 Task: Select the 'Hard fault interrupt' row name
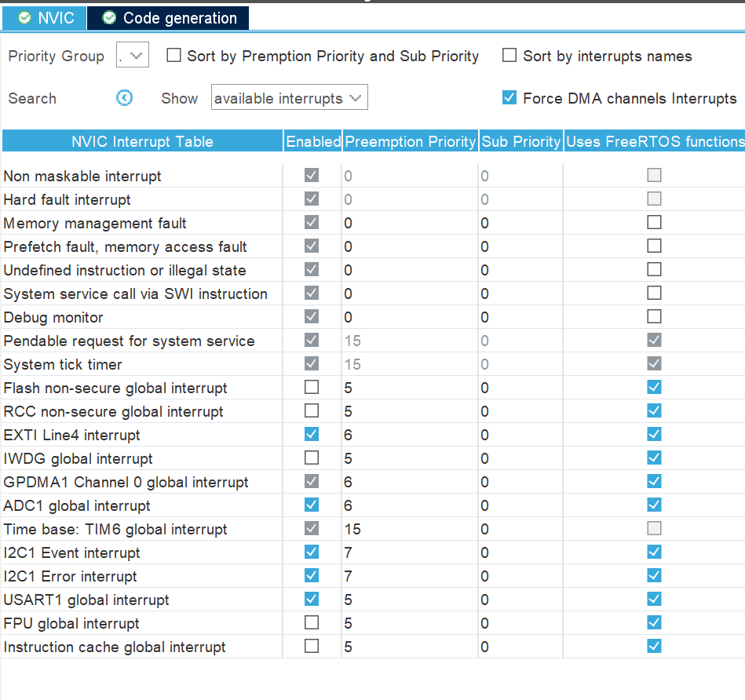(x=67, y=199)
